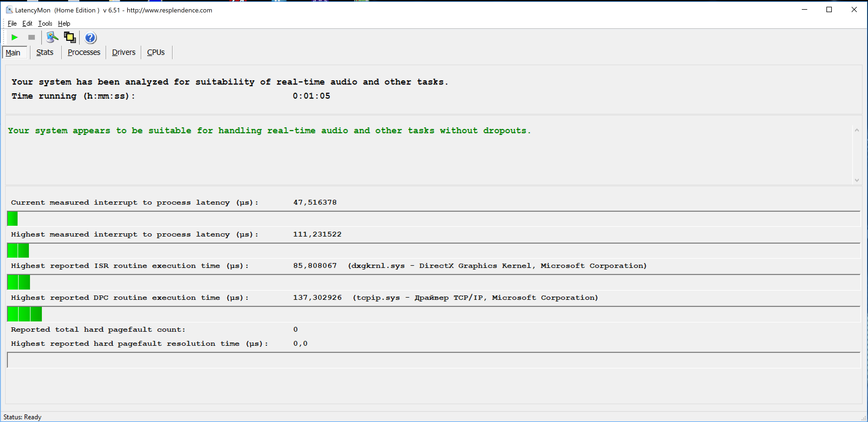Start the latency monitor with green play icon
The width and height of the screenshot is (868, 422).
pyautogui.click(x=15, y=37)
